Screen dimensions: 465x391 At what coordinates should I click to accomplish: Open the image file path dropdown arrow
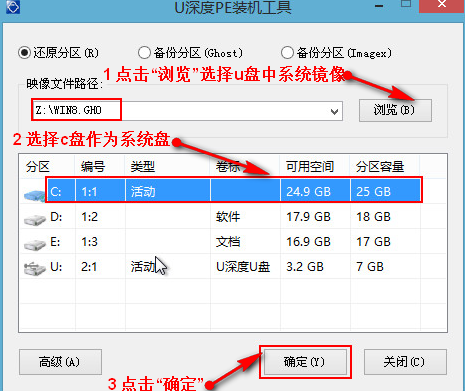pos(334,111)
